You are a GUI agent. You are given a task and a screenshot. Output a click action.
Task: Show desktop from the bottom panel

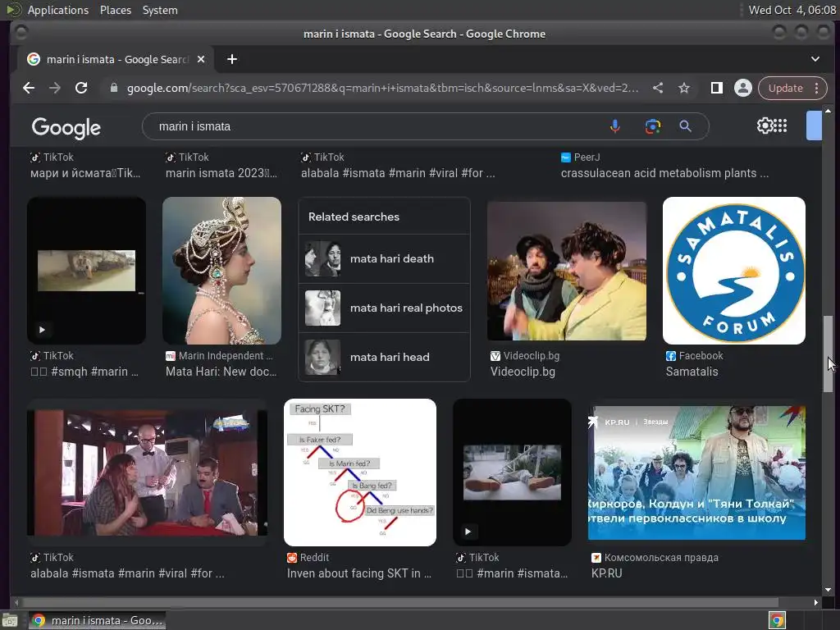(x=10, y=621)
